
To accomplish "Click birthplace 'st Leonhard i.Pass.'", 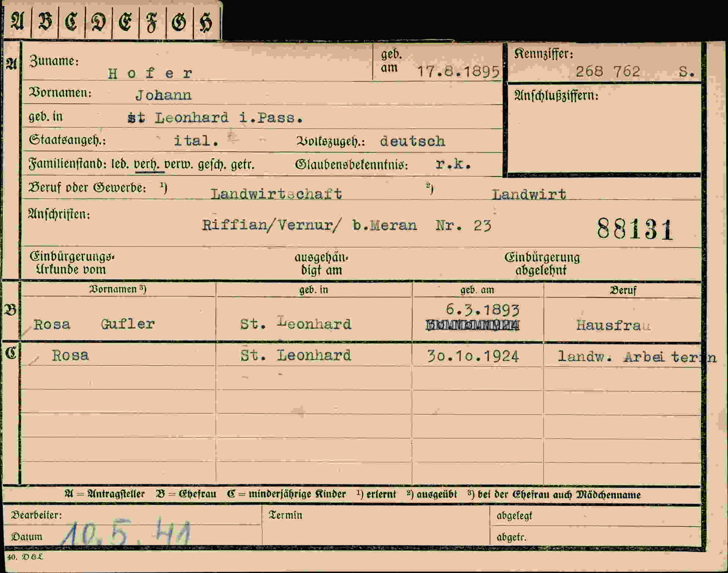I will coord(216,118).
